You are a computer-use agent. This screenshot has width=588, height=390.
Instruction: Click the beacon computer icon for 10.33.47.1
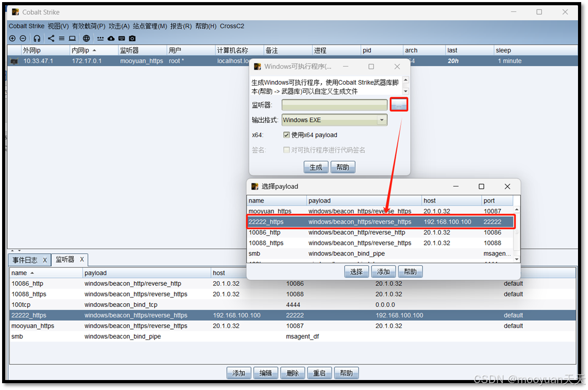click(x=14, y=61)
